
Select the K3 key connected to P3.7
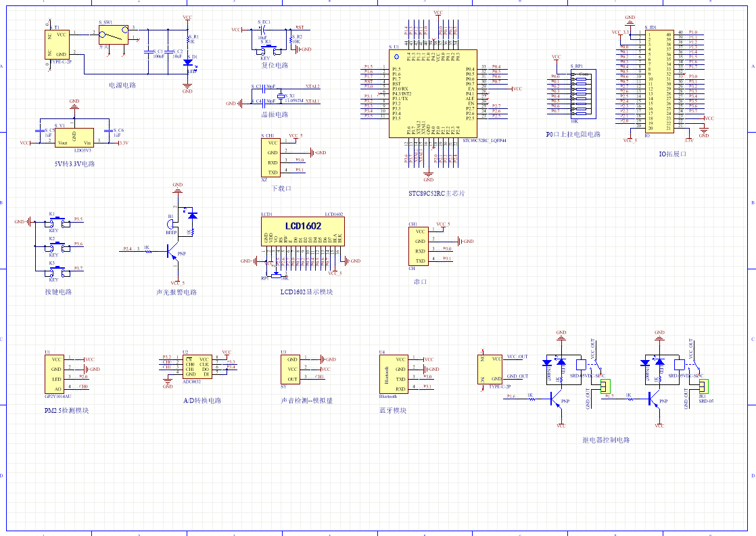click(x=57, y=271)
